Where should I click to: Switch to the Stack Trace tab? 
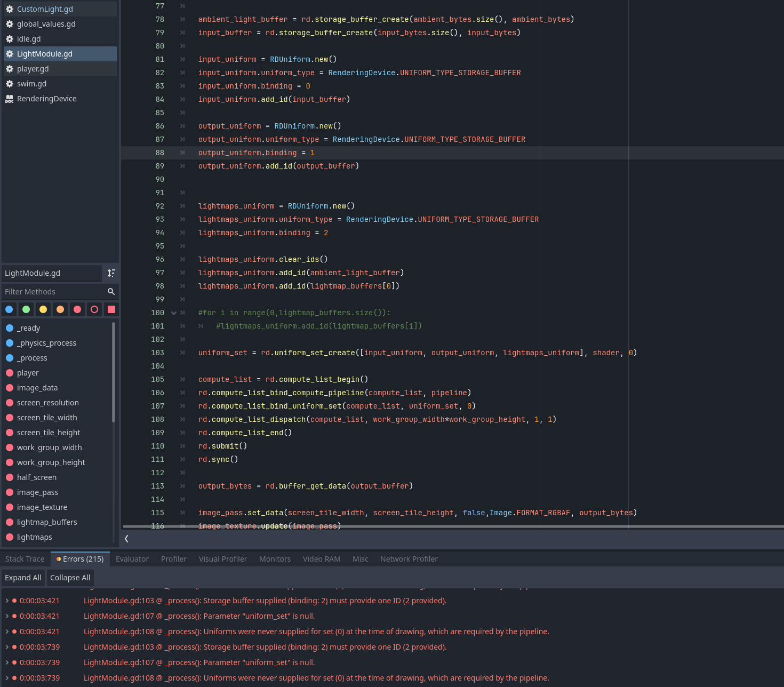(x=25, y=559)
